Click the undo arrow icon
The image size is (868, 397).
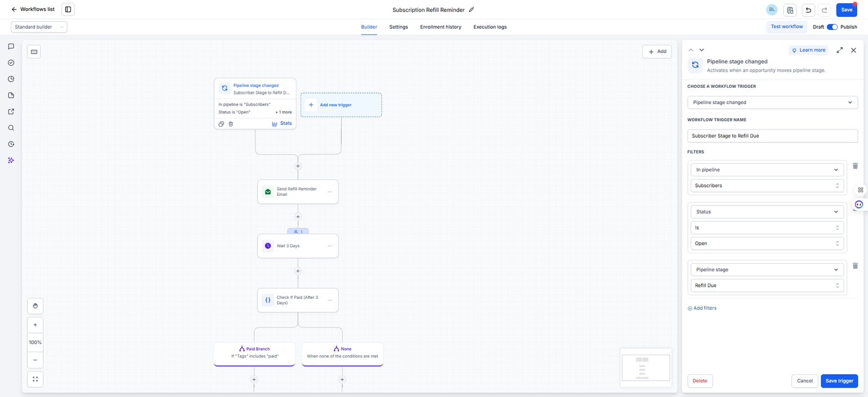[808, 10]
